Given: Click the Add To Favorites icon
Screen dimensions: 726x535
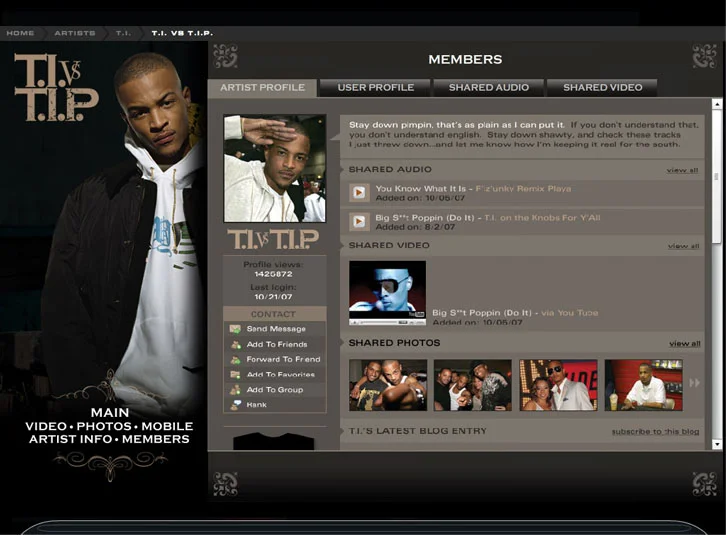Looking at the screenshot, I should (x=236, y=374).
